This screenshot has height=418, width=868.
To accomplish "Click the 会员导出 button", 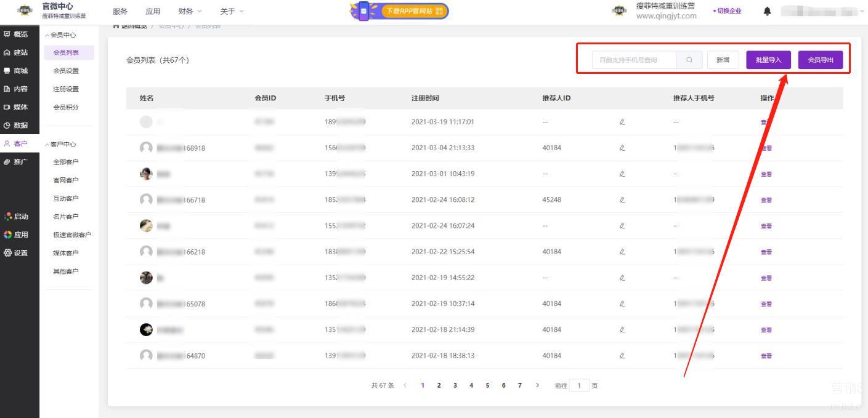I will pyautogui.click(x=821, y=60).
